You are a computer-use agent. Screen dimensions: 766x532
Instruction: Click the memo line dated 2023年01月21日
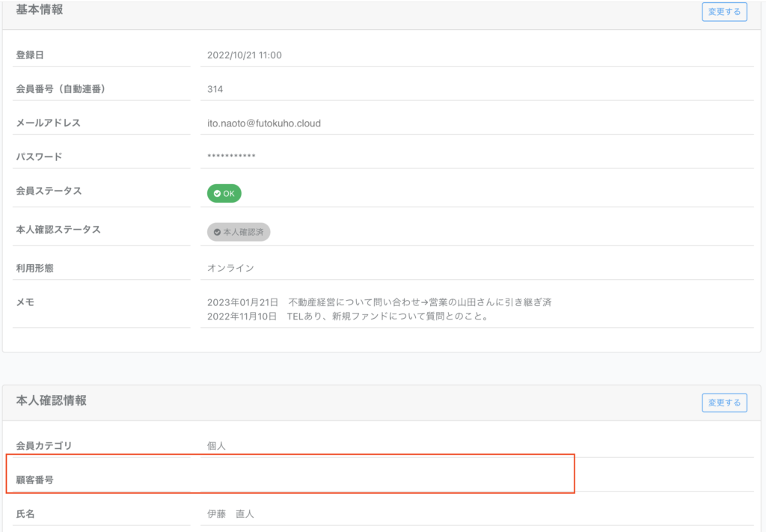(379, 302)
